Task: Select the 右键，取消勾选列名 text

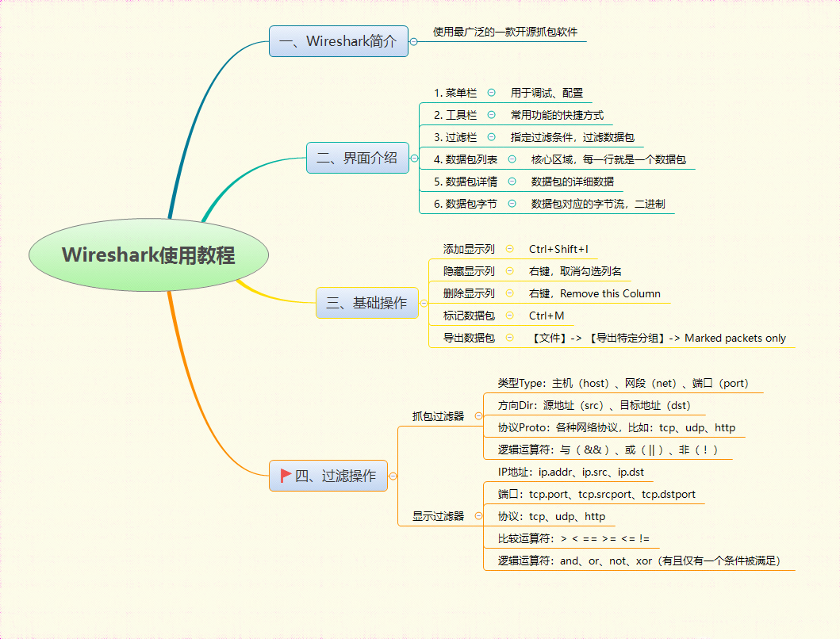Action: coord(575,272)
